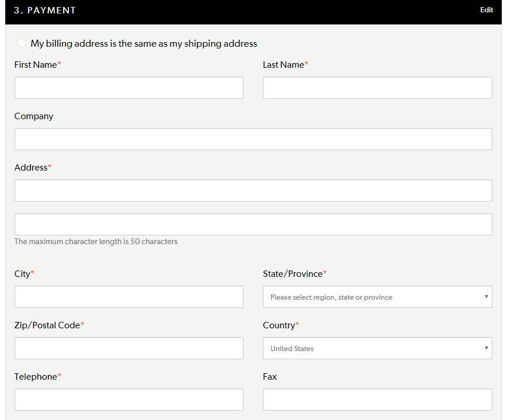507x420 pixels.
Task: Click the Country dropdown arrow icon
Action: point(487,348)
